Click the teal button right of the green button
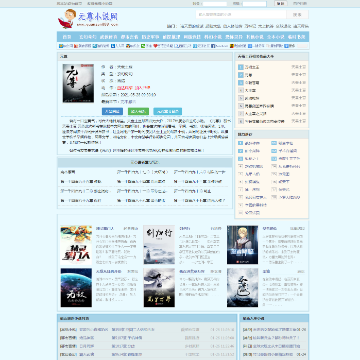Image resolution: width=360 pixels, height=360 pixels. 168,111
